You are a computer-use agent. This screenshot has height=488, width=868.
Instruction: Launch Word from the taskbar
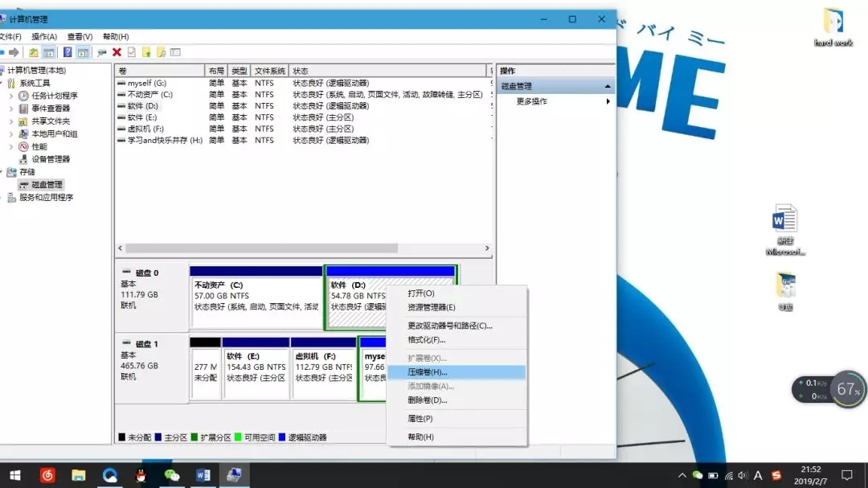click(x=203, y=475)
